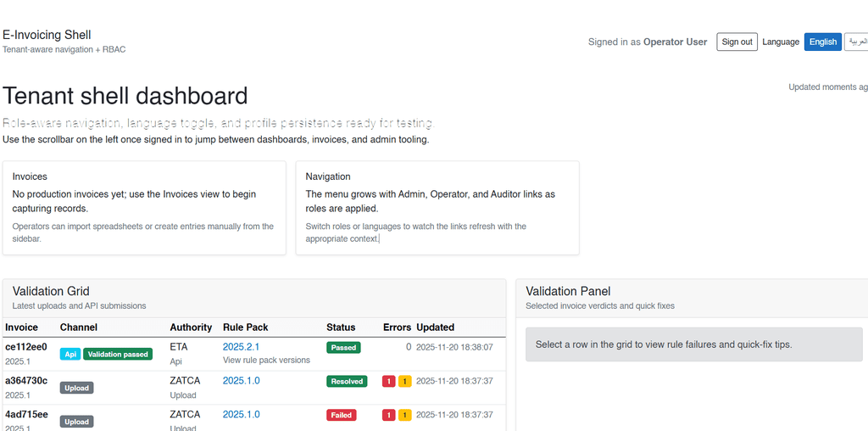Click the Navigation card
This screenshot has height=431, width=868.
pyautogui.click(x=437, y=208)
